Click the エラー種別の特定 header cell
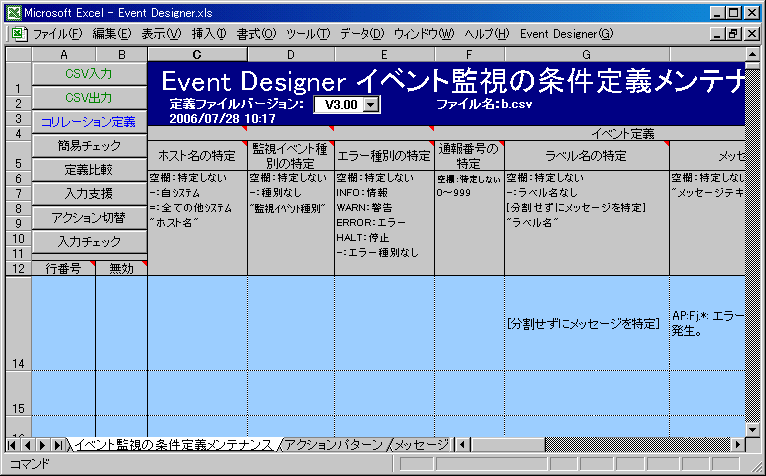 [384, 156]
